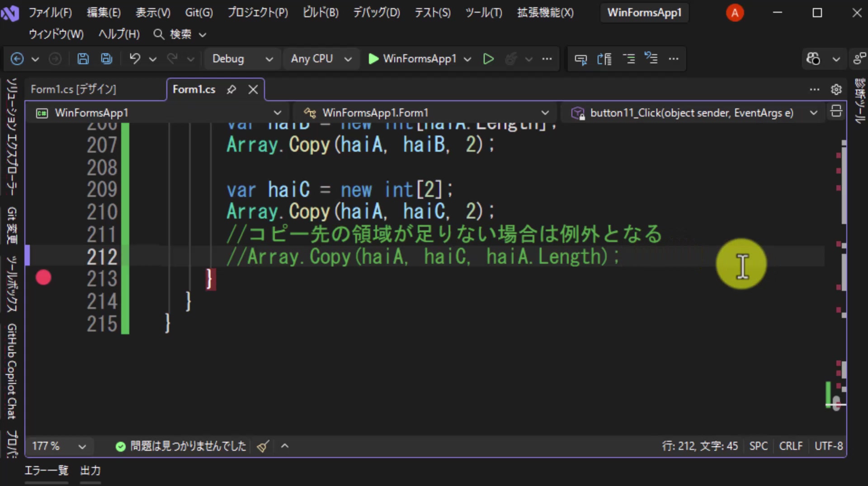Click the CRLF line ending indicator
This screenshot has width=868, height=486.
(x=791, y=446)
